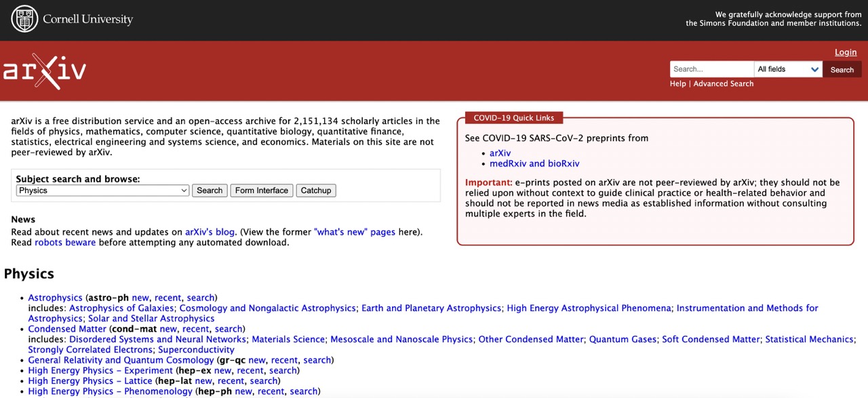The image size is (868, 398).
Task: Open the arXiv's blog link
Action: click(210, 232)
